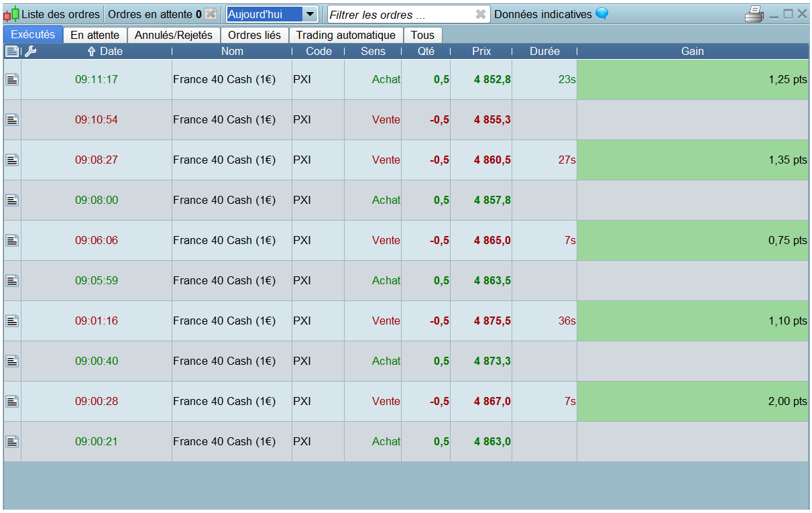Screen dimensions: 812x513
Task: Open the Trading automatique tab
Action: tap(346, 35)
